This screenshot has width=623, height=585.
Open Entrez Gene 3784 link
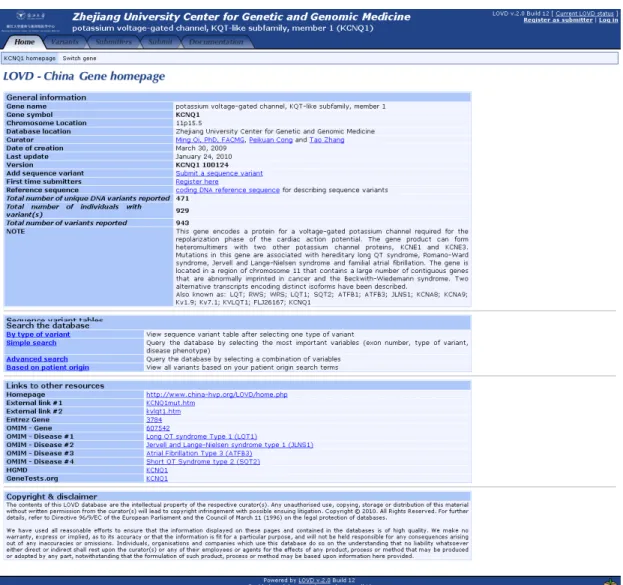(x=154, y=420)
